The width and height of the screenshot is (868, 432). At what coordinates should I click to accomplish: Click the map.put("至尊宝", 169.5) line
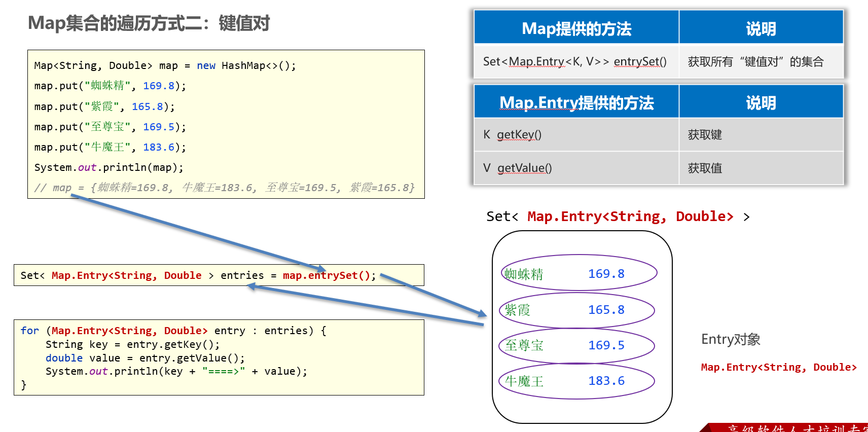tap(110, 127)
